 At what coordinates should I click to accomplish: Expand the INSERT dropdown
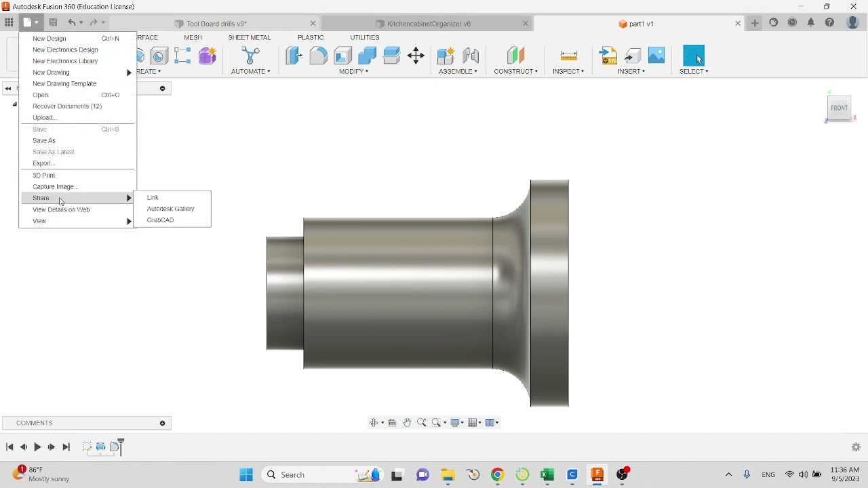632,72
